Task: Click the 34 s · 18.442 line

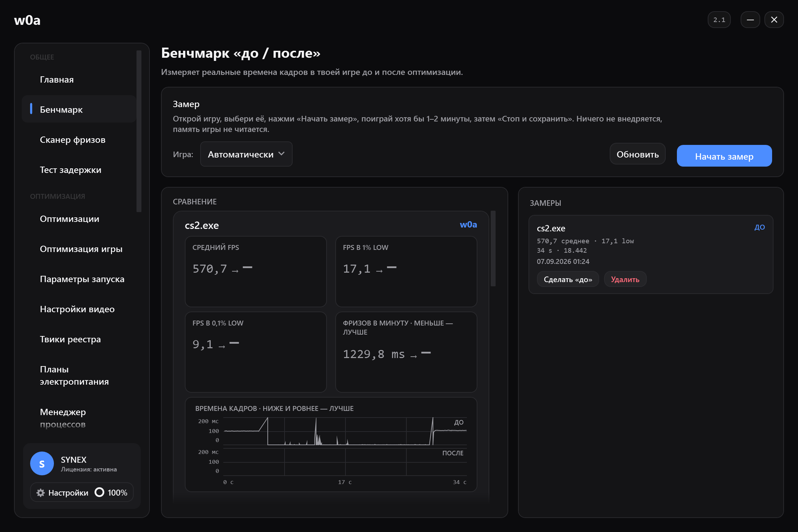Action: tap(562, 251)
